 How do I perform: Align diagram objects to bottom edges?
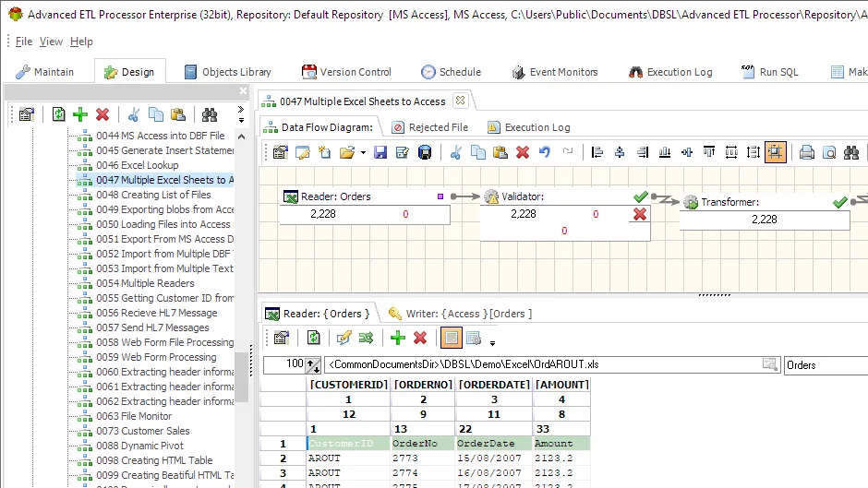(x=664, y=152)
